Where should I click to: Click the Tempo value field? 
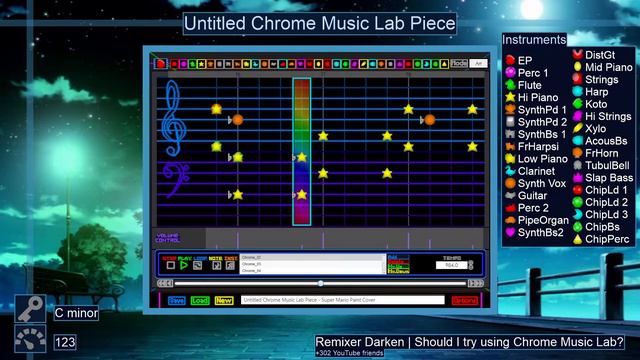click(451, 265)
